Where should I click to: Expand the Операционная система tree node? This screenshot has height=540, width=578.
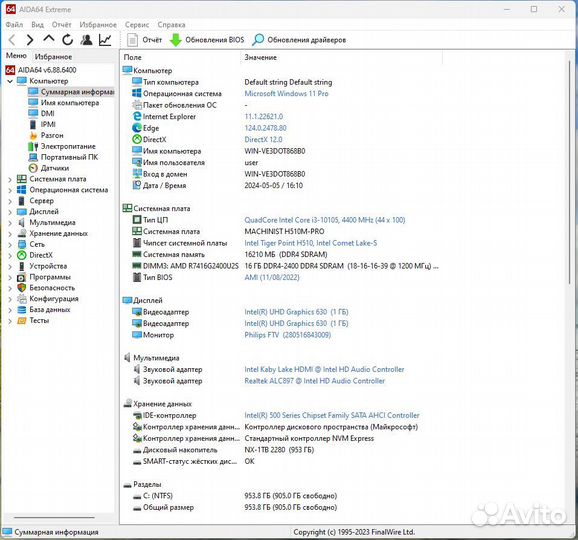click(10, 190)
